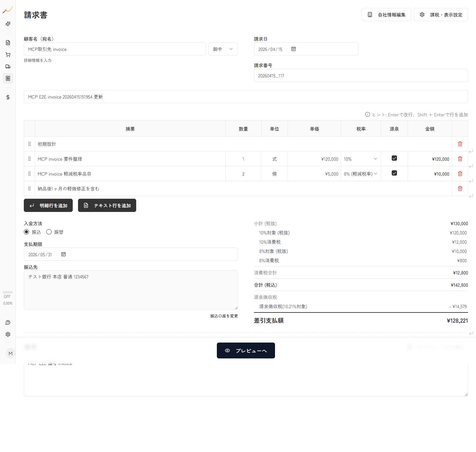The width and height of the screenshot is (476, 452).
Task: Delete the 初期設計 row with trash icon
Action: 460,144
